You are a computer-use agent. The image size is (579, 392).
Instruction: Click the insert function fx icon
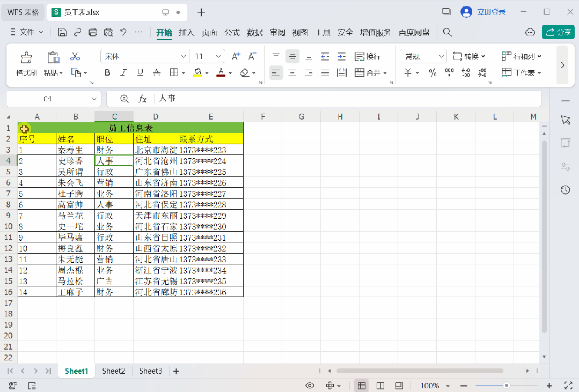[x=142, y=99]
